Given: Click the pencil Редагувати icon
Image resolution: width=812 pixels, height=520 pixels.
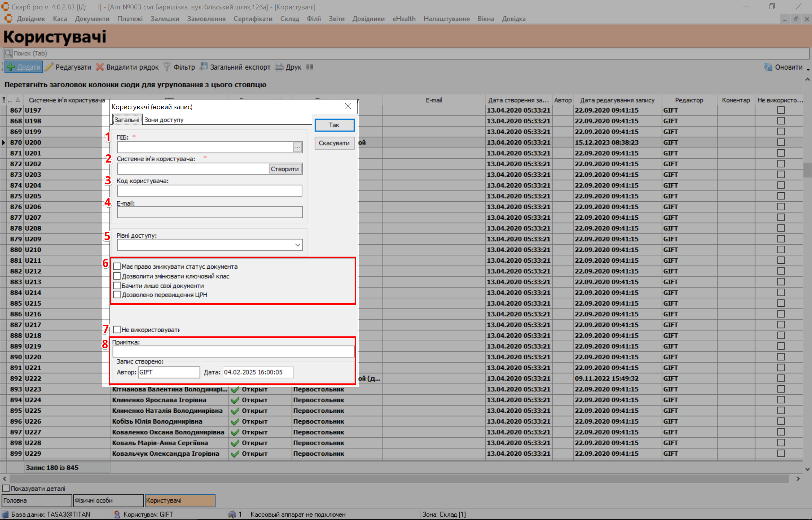Looking at the screenshot, I should pyautogui.click(x=49, y=67).
